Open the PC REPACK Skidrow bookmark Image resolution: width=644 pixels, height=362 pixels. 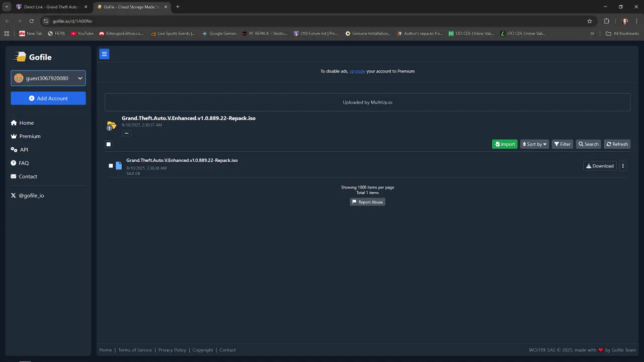(x=265, y=34)
